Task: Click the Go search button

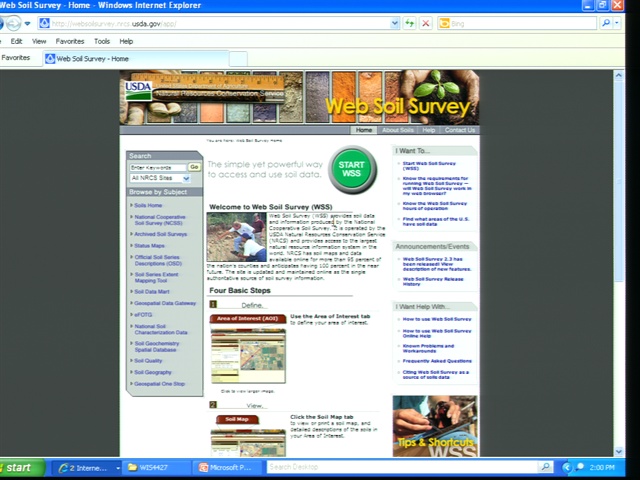Action: click(194, 167)
